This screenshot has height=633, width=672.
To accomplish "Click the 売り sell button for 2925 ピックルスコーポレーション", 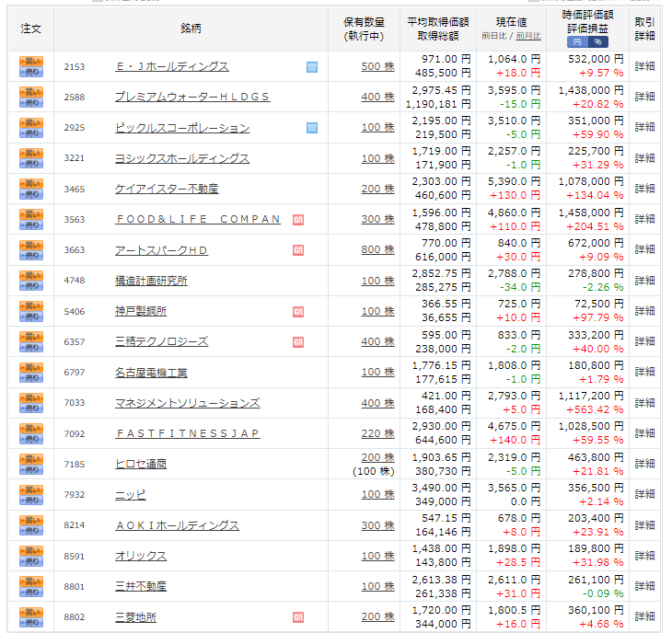I will (x=31, y=132).
